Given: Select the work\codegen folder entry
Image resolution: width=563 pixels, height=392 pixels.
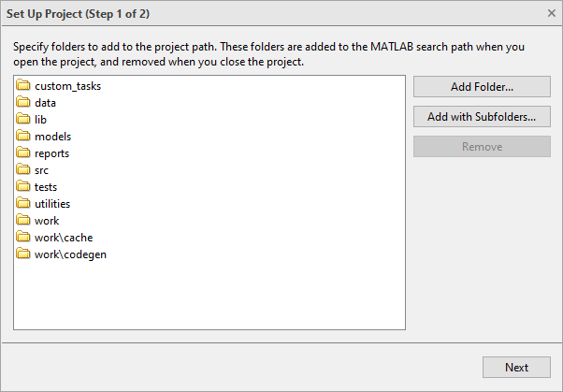Looking at the screenshot, I should click(70, 254).
